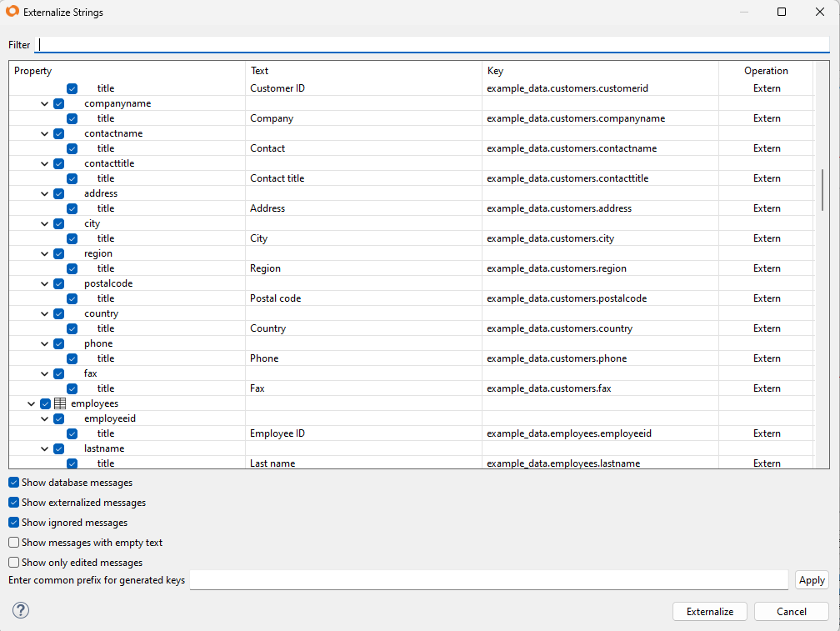
Task: Uncheck the title checkbox for Postal code
Action: pos(72,298)
